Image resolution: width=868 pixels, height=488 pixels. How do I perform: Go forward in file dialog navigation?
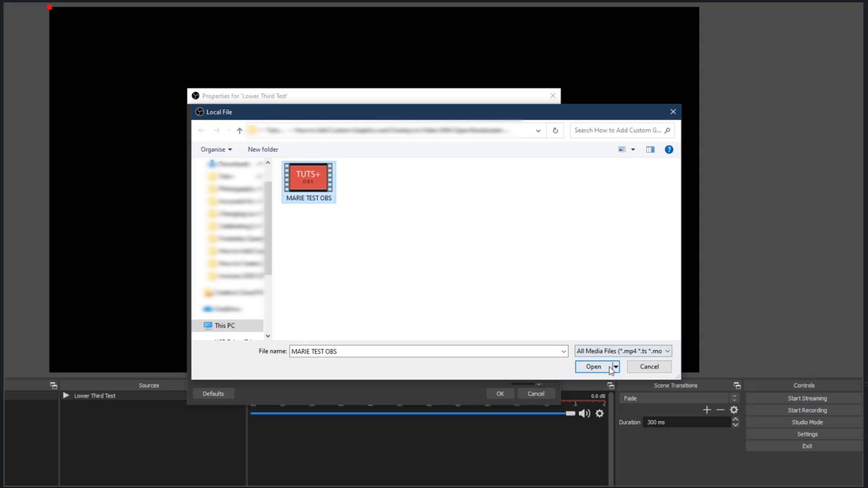pos(217,131)
